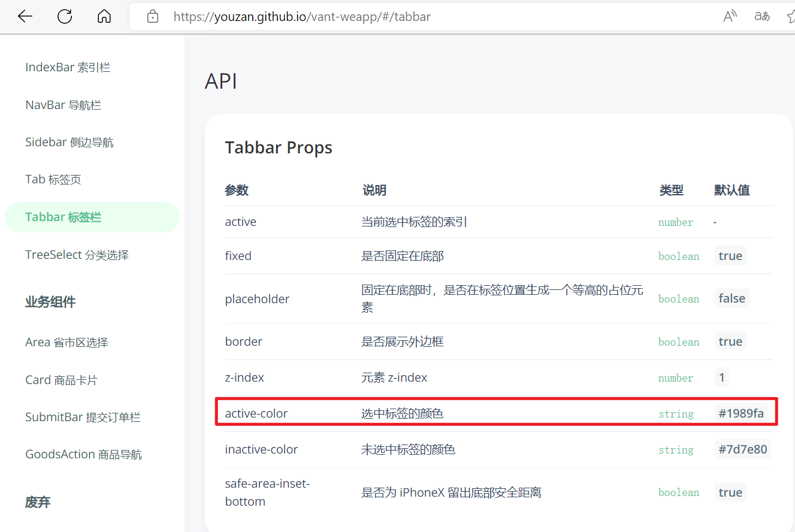Click the 废弃 section heading
The width and height of the screenshot is (795, 532).
click(38, 502)
